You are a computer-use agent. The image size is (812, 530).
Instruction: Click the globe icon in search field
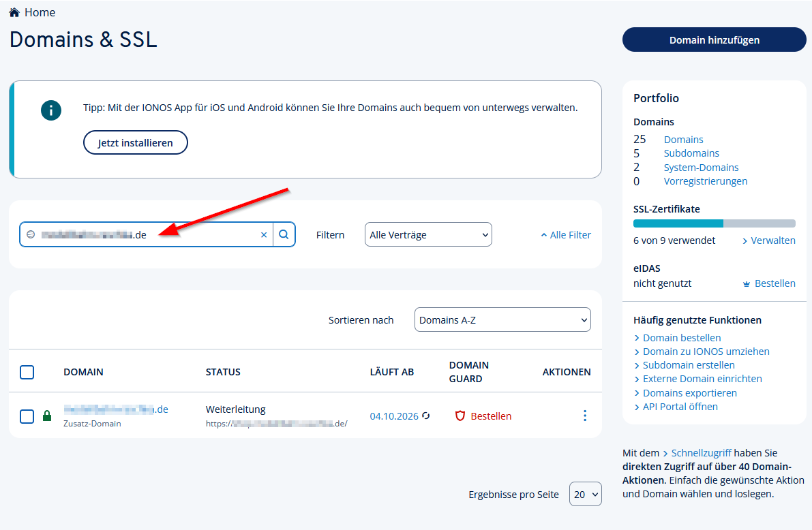pos(31,234)
